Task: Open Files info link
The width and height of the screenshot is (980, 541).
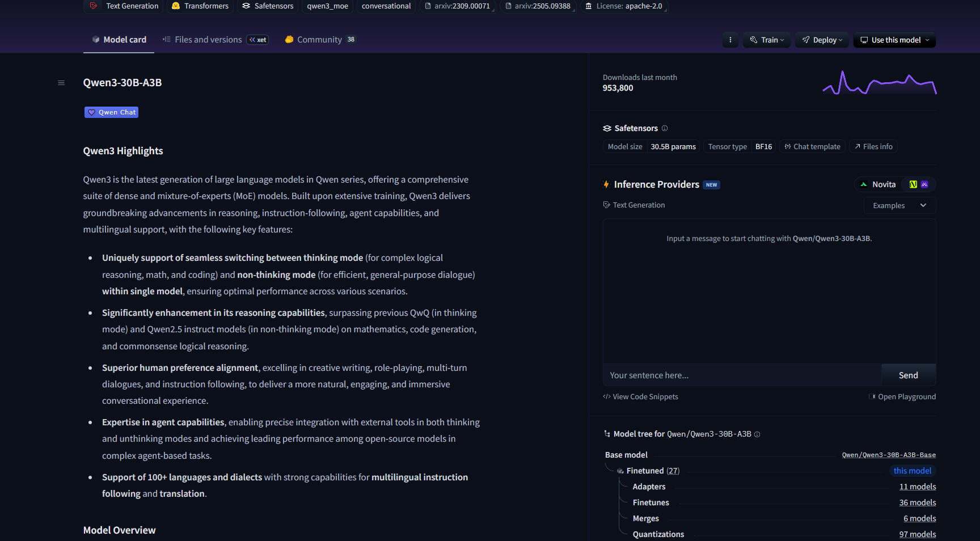Action: click(873, 146)
